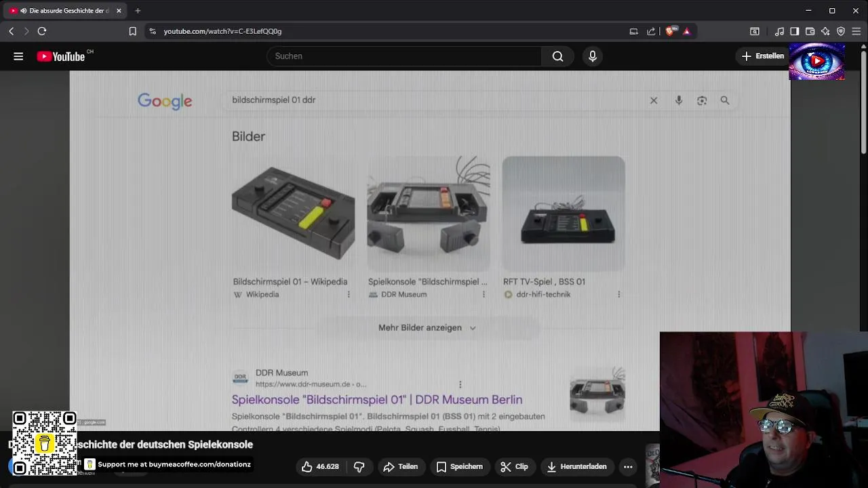
Task: Like the video with 46.628 thumbs up
Action: (320, 466)
